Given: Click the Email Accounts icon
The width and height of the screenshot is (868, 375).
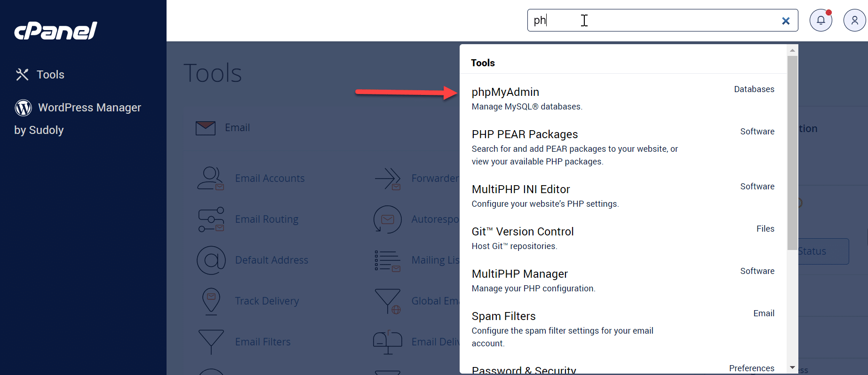Looking at the screenshot, I should 210,179.
